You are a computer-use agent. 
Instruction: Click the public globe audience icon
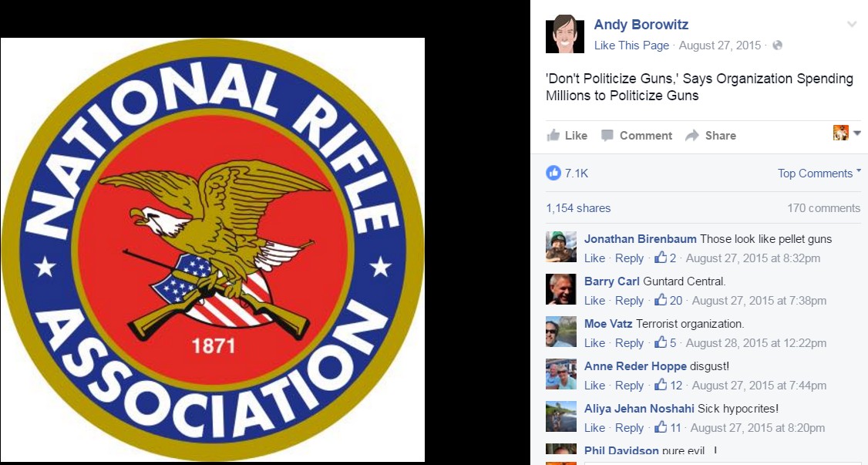tap(777, 45)
